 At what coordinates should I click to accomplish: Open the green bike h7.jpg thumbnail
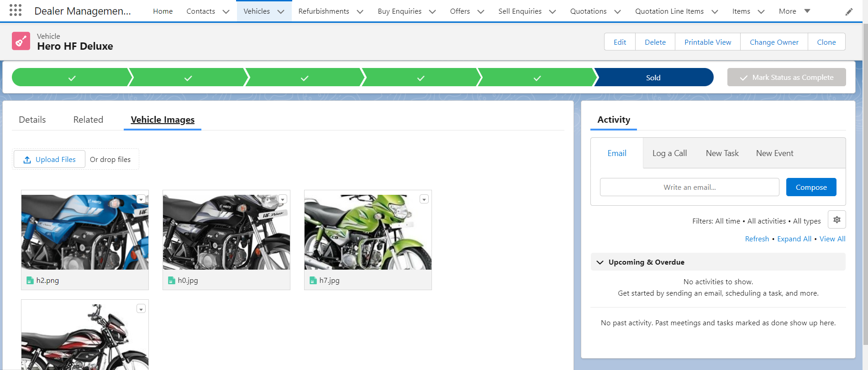click(x=368, y=232)
